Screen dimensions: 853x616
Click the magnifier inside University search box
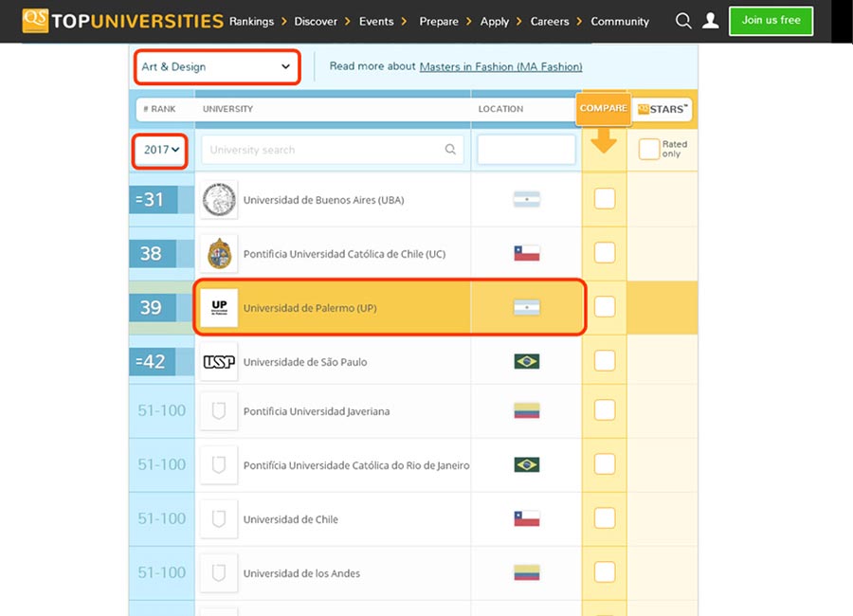450,149
